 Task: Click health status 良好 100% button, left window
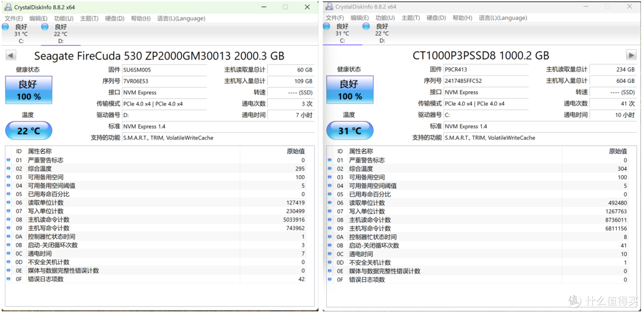pyautogui.click(x=29, y=90)
